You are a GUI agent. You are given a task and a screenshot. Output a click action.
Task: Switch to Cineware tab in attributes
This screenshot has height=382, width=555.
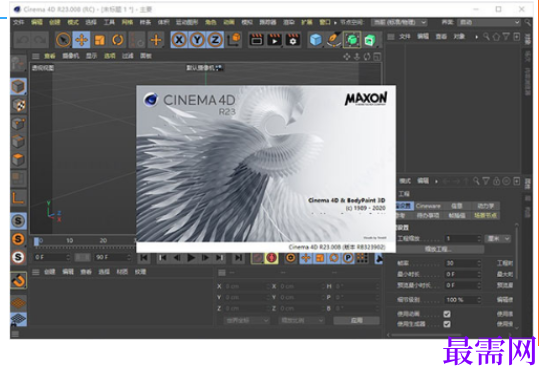[428, 206]
